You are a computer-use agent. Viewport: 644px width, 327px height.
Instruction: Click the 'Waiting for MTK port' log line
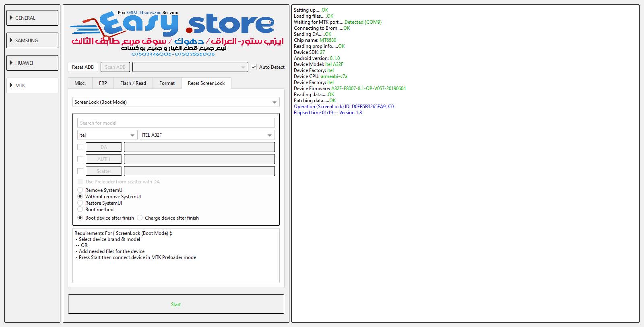(x=338, y=22)
